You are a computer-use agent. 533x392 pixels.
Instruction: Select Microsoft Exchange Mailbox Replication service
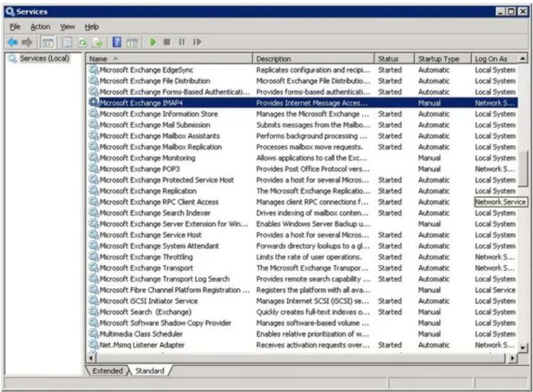point(303,147)
